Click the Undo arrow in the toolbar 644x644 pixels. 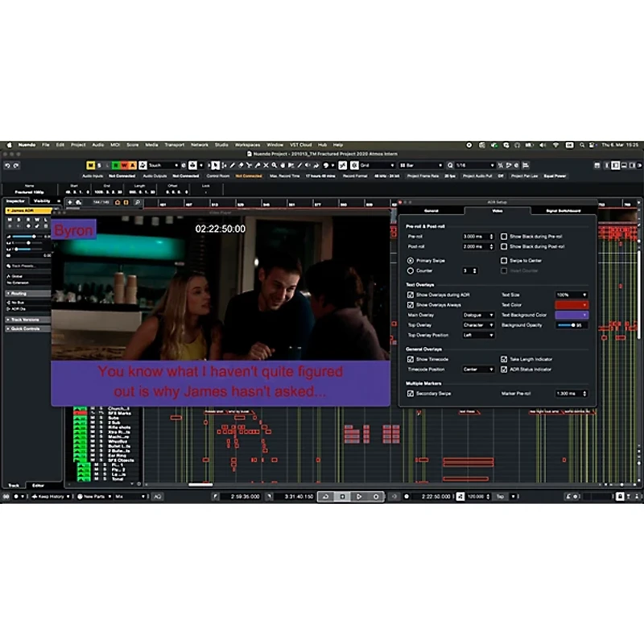[x=7, y=165]
